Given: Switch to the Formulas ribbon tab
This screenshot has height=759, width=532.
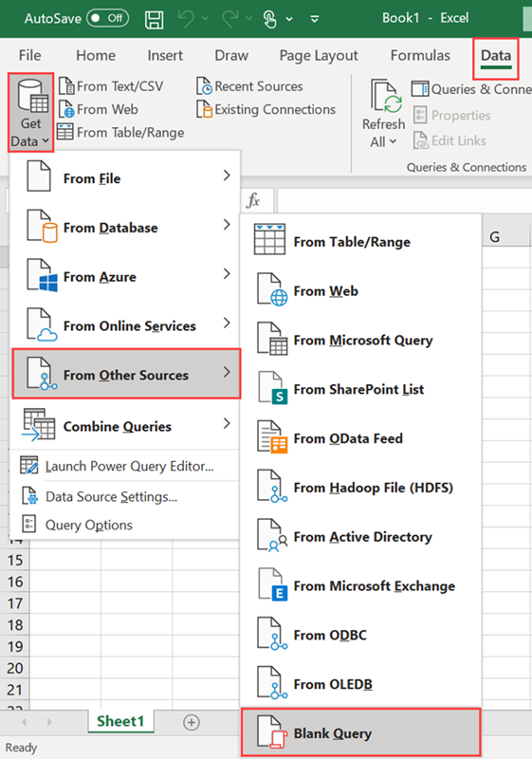Looking at the screenshot, I should pos(420,56).
